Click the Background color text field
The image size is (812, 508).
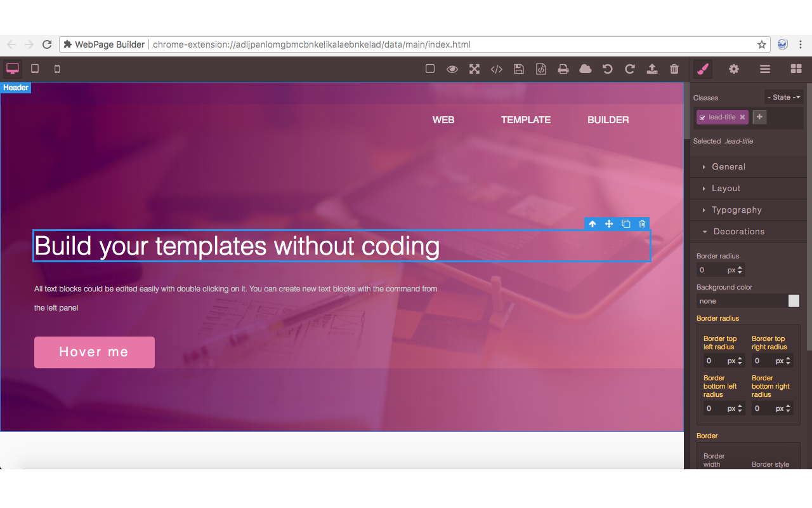click(x=741, y=301)
